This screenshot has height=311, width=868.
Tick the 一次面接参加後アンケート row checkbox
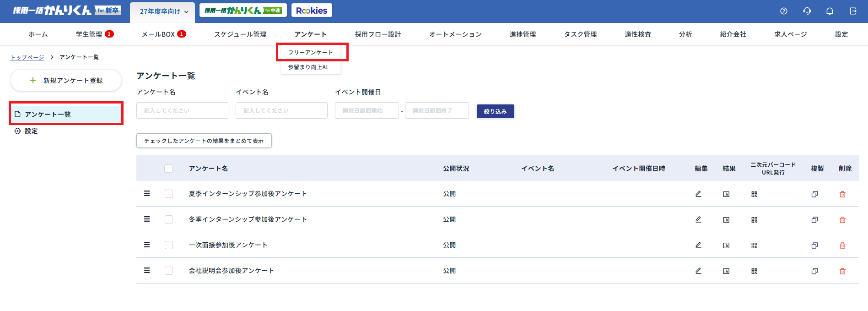pyautogui.click(x=169, y=245)
